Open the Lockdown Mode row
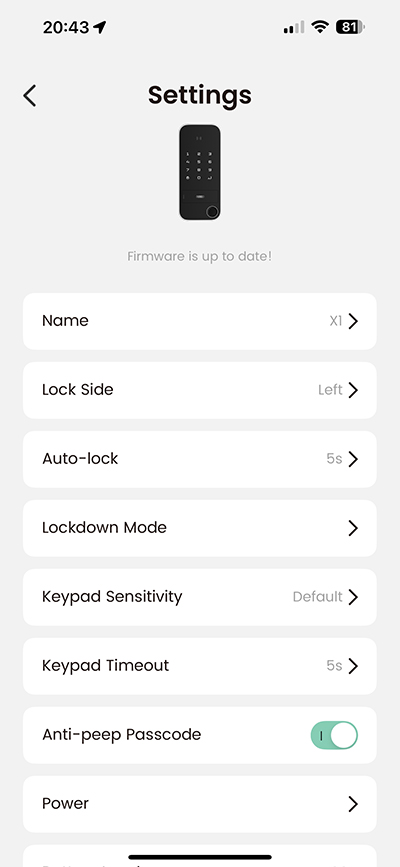 [200, 528]
